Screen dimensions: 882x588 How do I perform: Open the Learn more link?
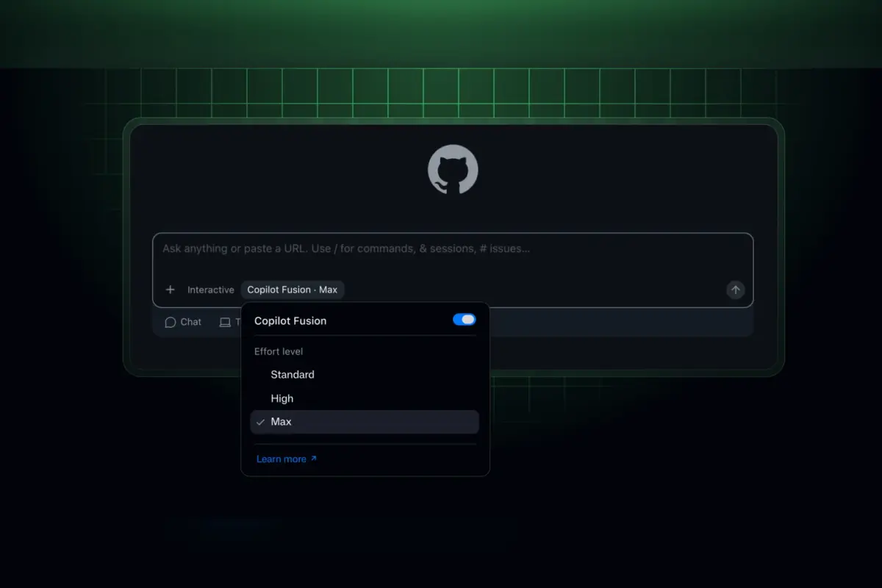(x=287, y=459)
